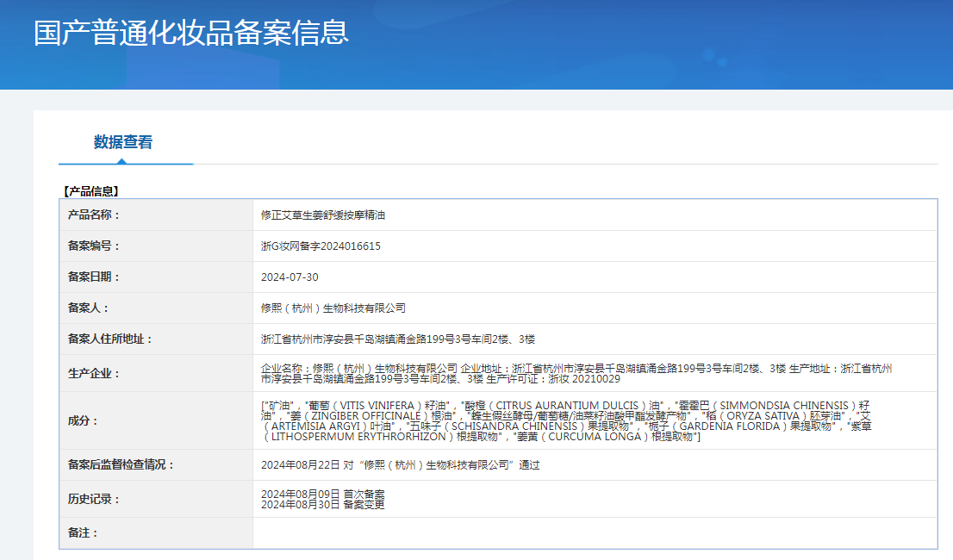Click filing number 浙G妆网备字2024016615
The width and height of the screenshot is (953, 560).
click(x=321, y=246)
